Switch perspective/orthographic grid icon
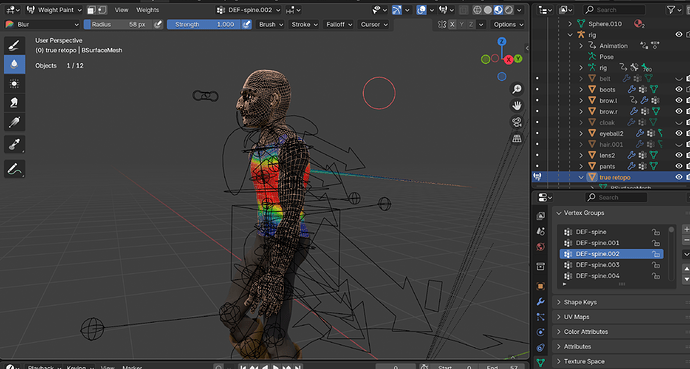Image resolution: width=690 pixels, height=369 pixels. (x=517, y=138)
